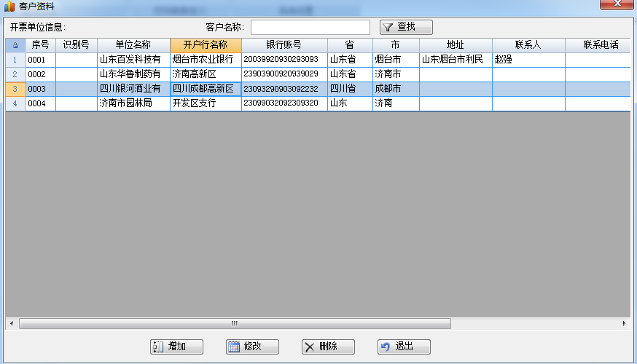Screen dimensions: 637x364
Task: Select 山东烟台市利民 address cell
Action: click(456, 60)
